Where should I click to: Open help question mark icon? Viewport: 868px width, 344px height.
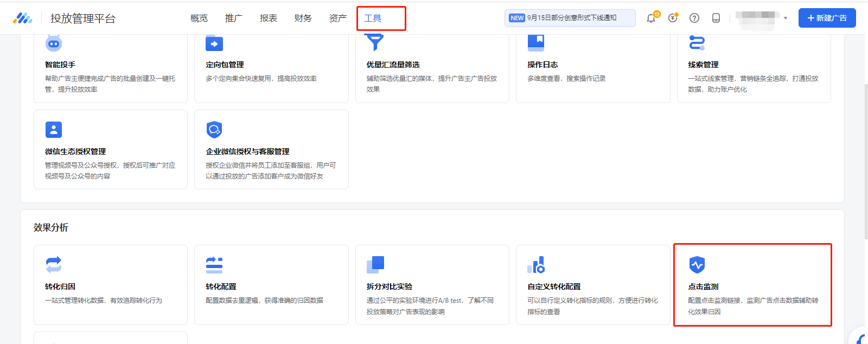coord(694,18)
